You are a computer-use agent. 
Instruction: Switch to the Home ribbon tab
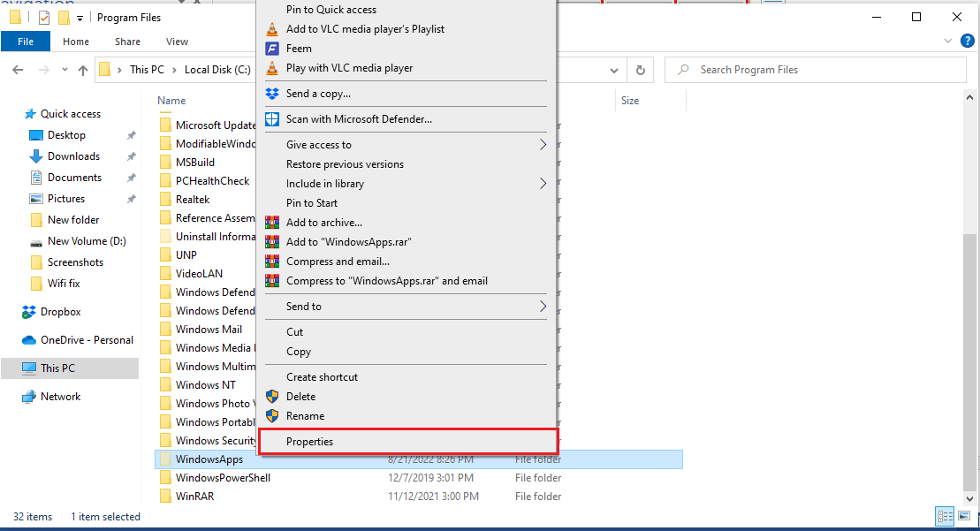(x=76, y=42)
